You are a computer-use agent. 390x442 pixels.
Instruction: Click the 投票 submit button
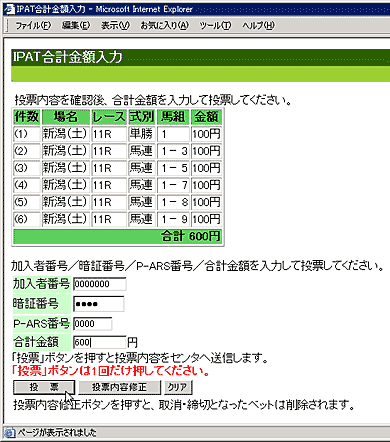click(44, 387)
